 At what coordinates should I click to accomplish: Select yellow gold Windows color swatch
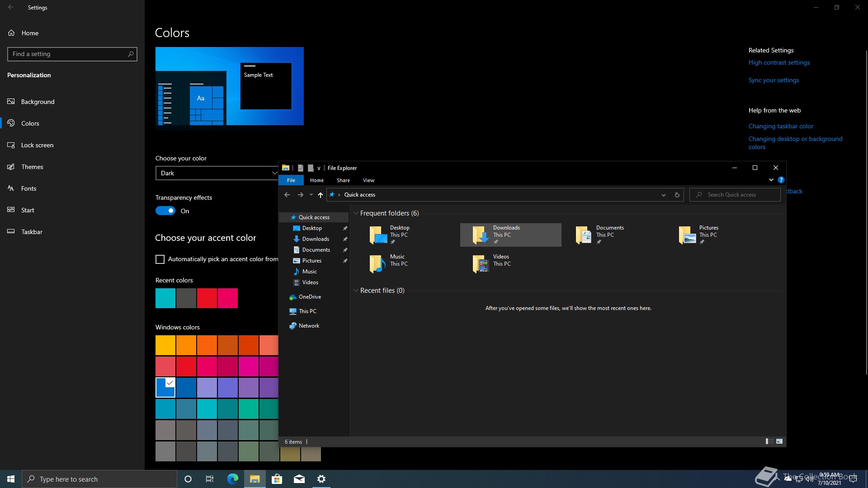tap(165, 345)
